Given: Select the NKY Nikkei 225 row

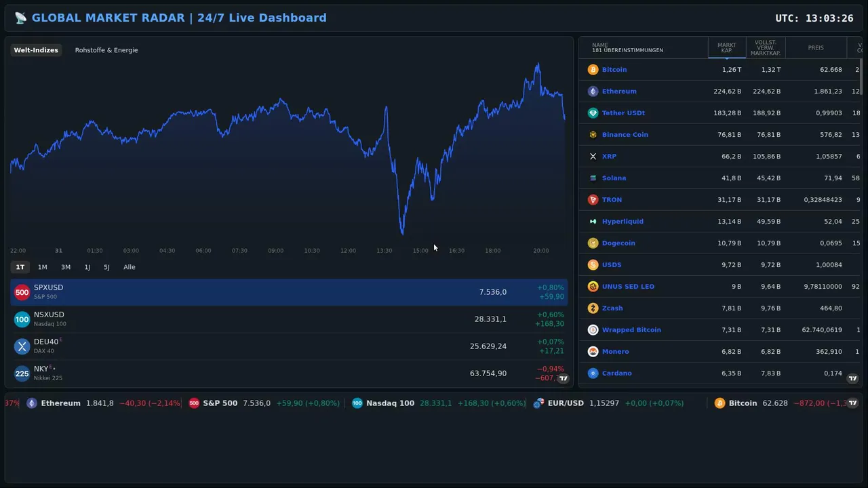Looking at the screenshot, I should [x=289, y=373].
